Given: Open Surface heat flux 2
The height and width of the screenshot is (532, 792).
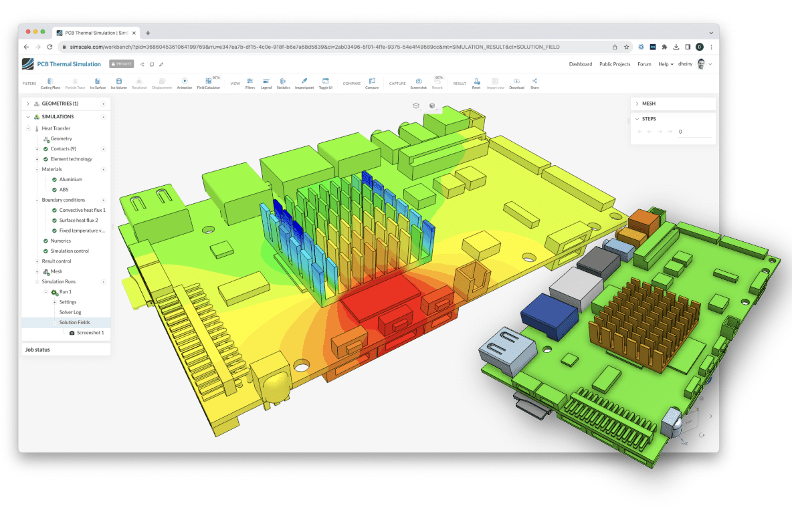Looking at the screenshot, I should click(x=78, y=220).
